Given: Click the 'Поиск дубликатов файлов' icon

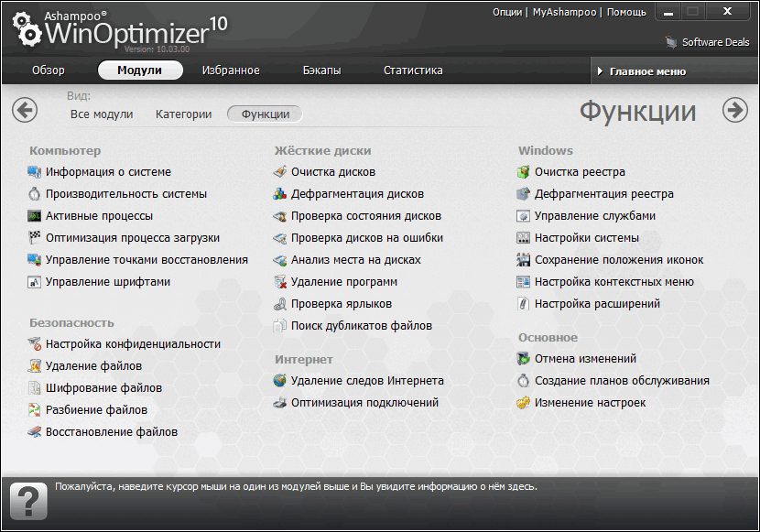Looking at the screenshot, I should [x=279, y=326].
